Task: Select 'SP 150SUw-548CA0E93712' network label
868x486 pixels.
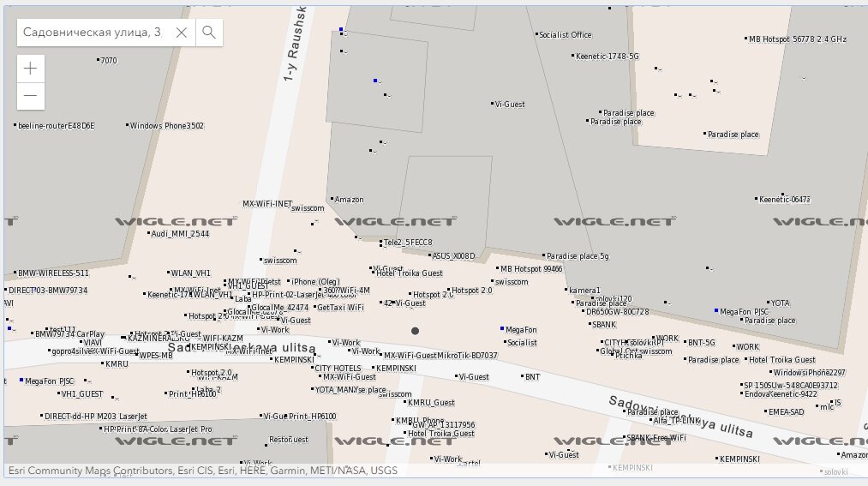Action: click(791, 386)
